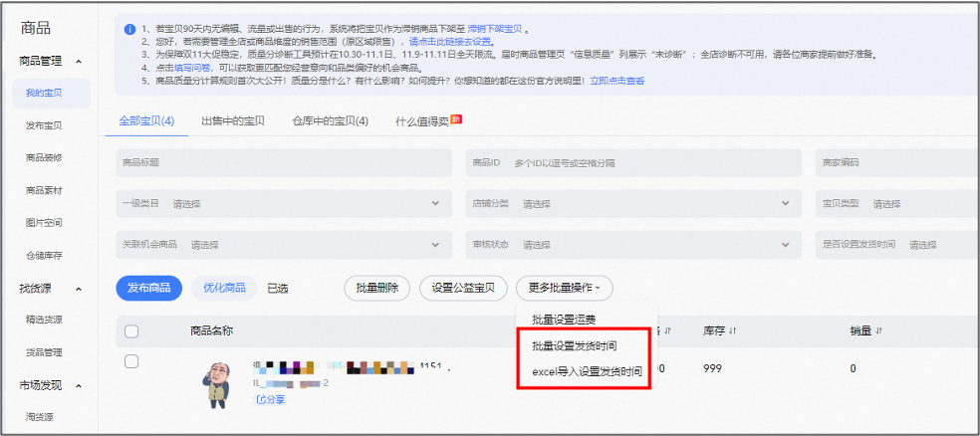Select 我的宝贝 in the sidebar

(51, 94)
